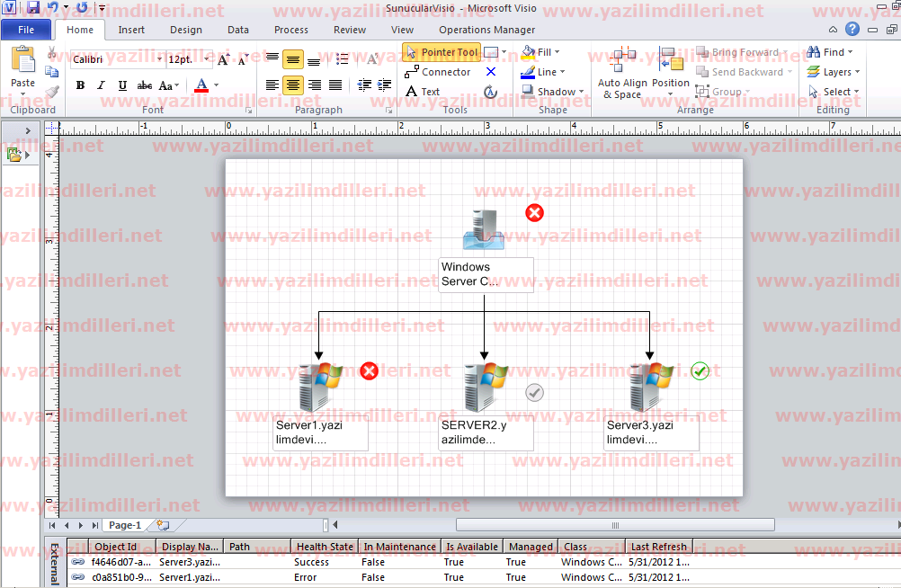Click the Format Painter brush icon

52,92
